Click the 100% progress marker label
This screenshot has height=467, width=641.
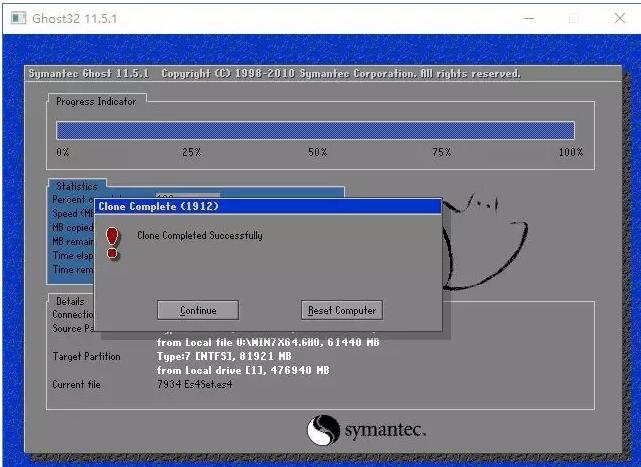571,152
